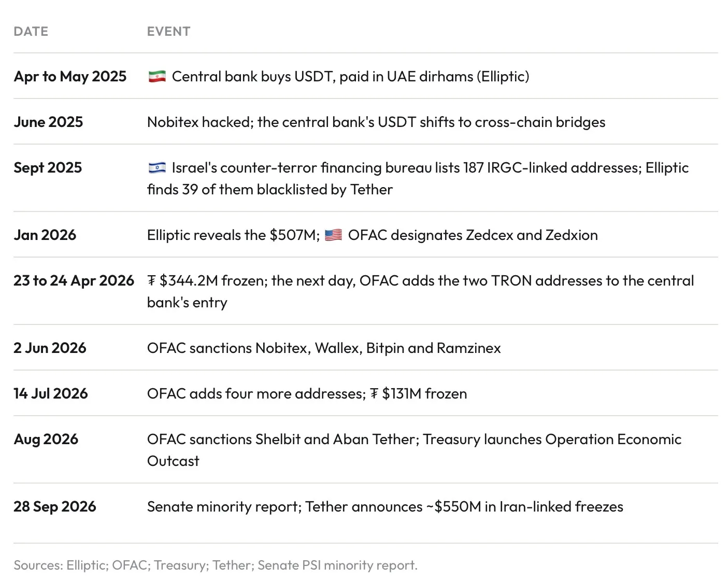The width and height of the screenshot is (728, 581).
Task: Click the Israel flag icon
Action: 157,167
